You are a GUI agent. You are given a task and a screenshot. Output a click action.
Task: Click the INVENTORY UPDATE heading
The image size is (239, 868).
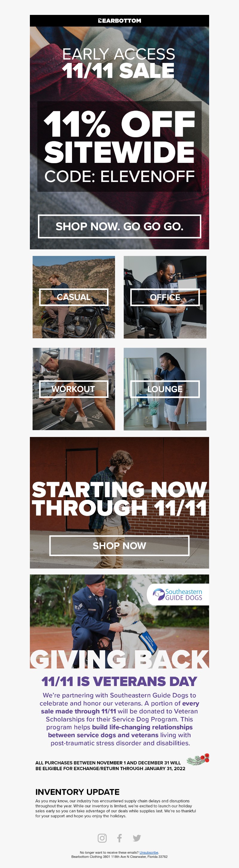(77, 792)
